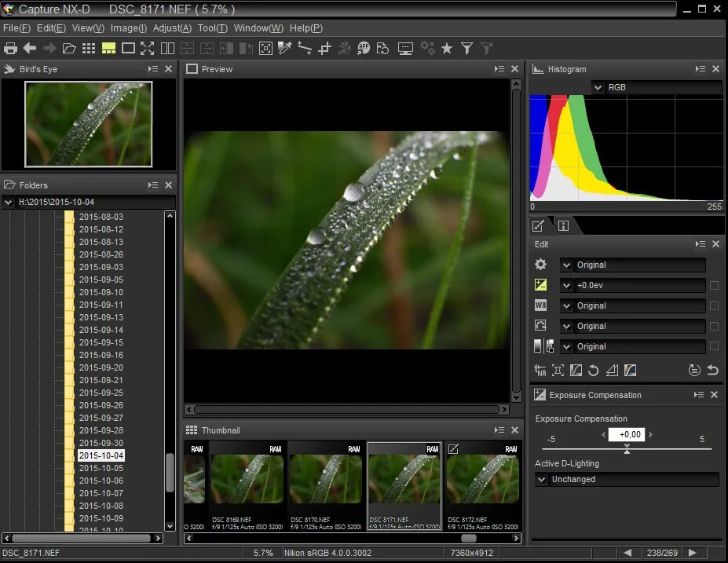
Task: Toggle the checkbox beside +0.0ev adjustment
Action: pos(714,285)
